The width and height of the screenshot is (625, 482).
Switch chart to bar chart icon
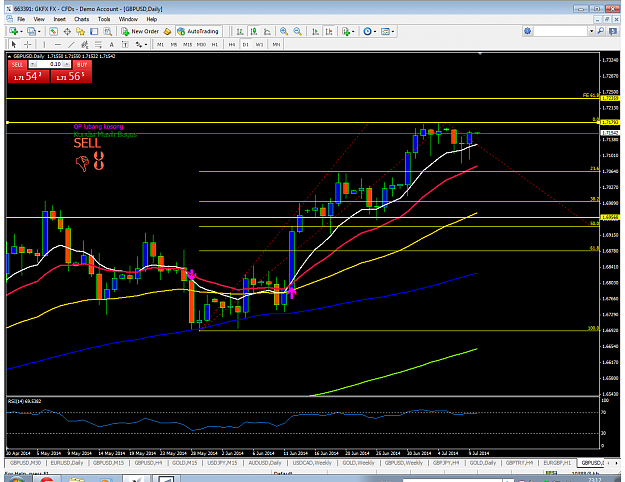point(240,31)
